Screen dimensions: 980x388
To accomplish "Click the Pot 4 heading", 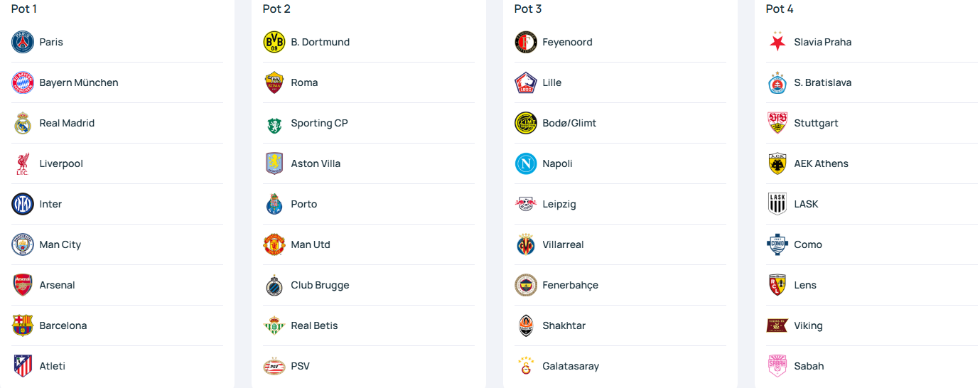I will (780, 9).
